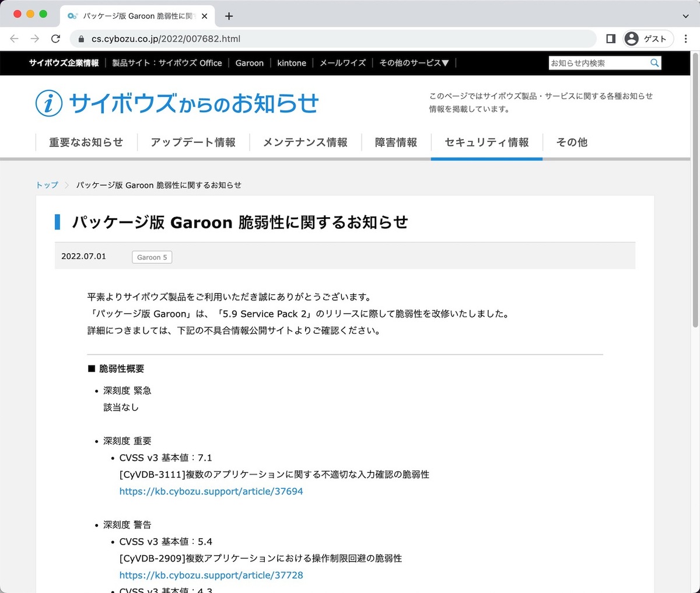Image resolution: width=700 pixels, height=593 pixels.
Task: Open 製品サイト：サイボウズ Office link
Action: coord(167,63)
